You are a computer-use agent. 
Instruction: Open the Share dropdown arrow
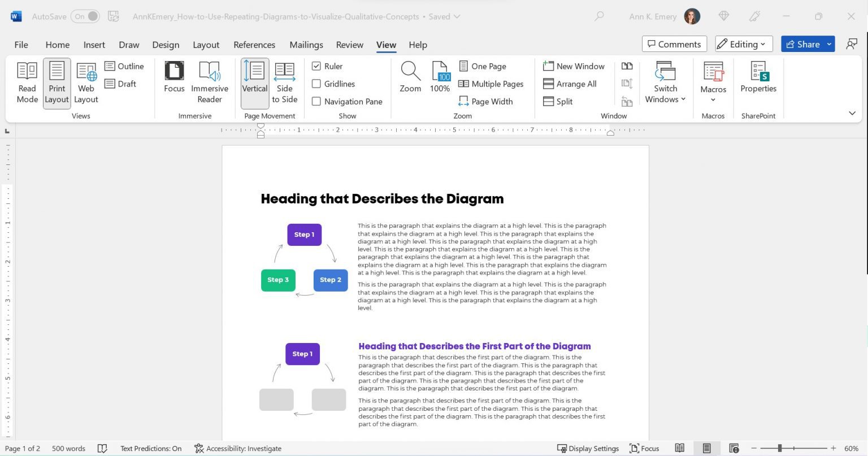[x=828, y=44]
